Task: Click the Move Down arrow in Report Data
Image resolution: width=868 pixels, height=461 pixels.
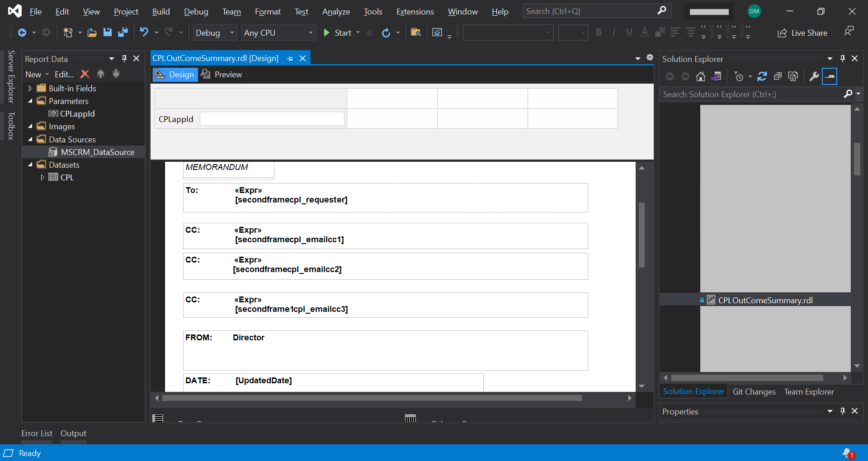Action: (116, 74)
